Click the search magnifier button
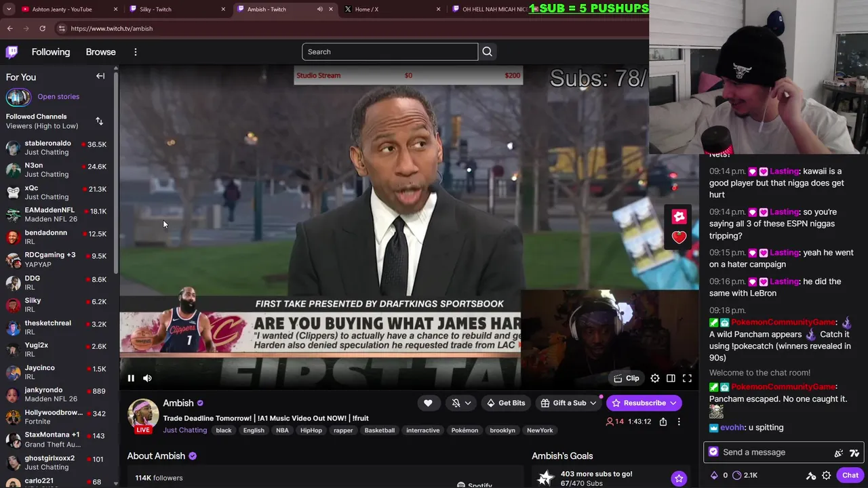The height and width of the screenshot is (488, 868). pyautogui.click(x=487, y=52)
